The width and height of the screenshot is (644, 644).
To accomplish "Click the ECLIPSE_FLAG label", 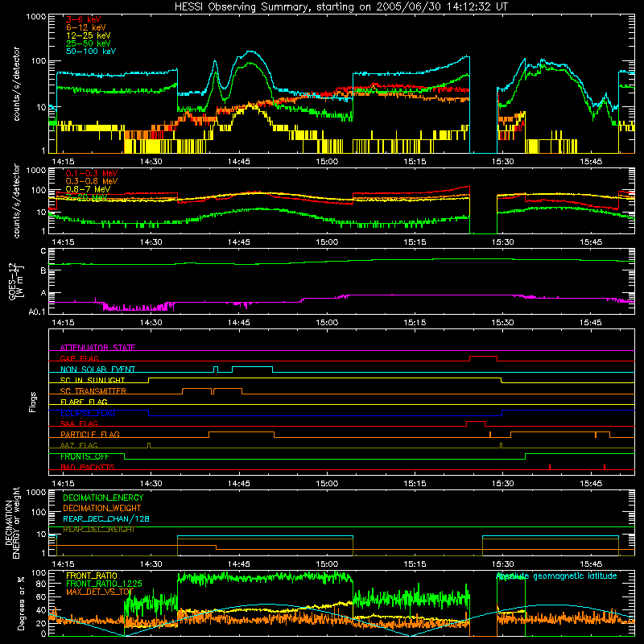I will (x=88, y=413).
